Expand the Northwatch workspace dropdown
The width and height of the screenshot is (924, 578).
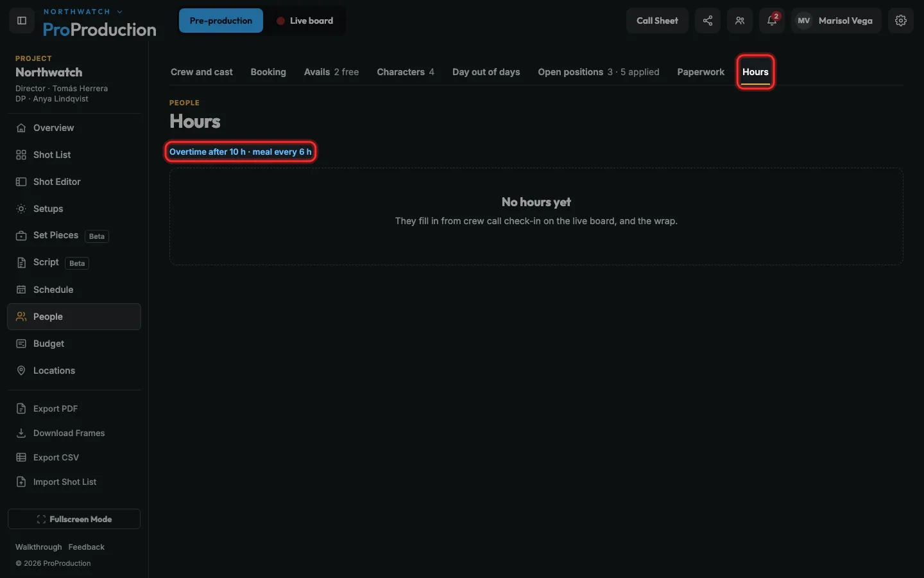point(83,12)
